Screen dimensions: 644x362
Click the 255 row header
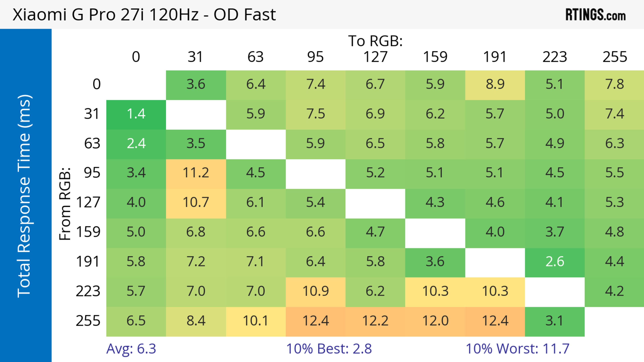point(88,321)
